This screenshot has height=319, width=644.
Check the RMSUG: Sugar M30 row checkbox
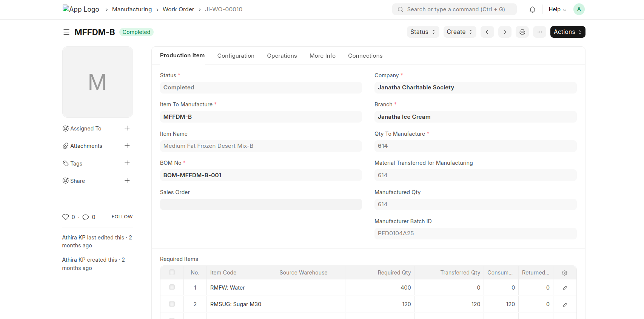click(172, 304)
